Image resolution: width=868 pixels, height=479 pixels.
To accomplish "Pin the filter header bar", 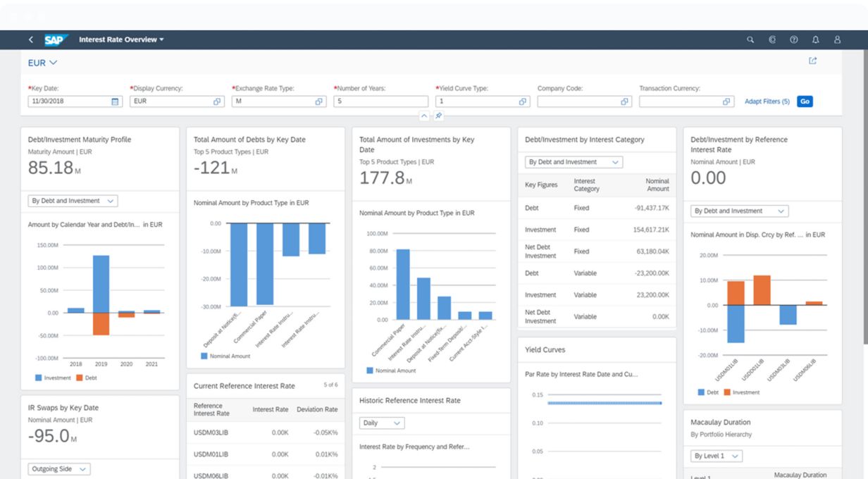I will click(x=438, y=116).
